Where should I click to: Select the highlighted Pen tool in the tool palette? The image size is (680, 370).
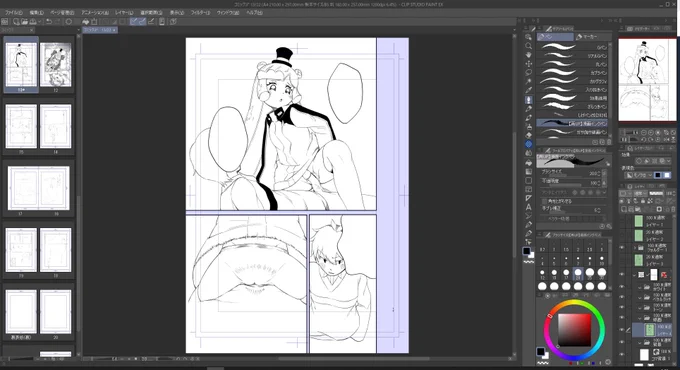coord(528,100)
